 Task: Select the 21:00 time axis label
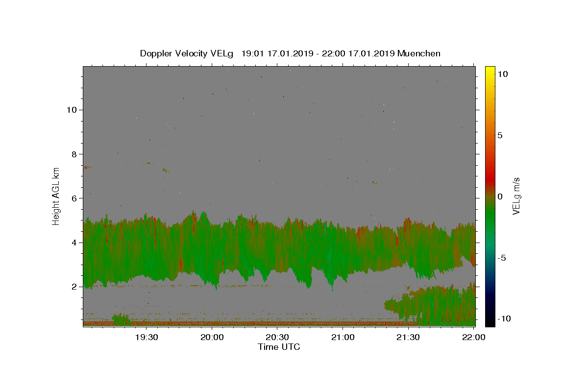click(x=343, y=337)
